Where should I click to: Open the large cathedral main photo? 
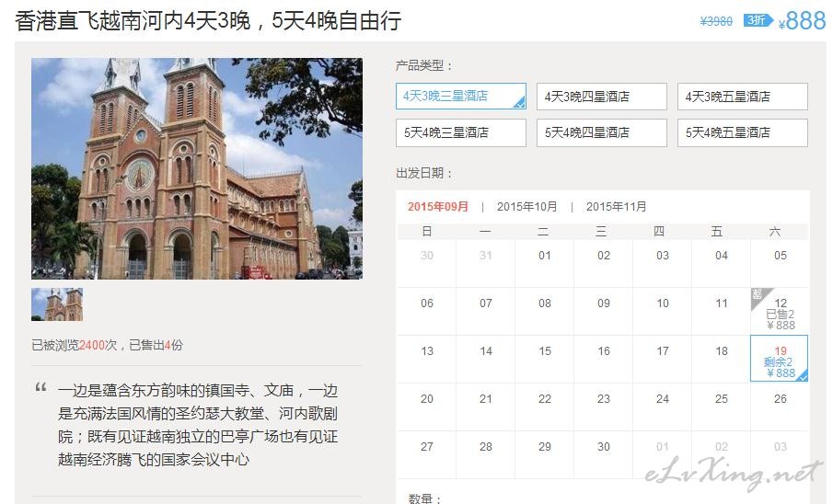(x=197, y=168)
